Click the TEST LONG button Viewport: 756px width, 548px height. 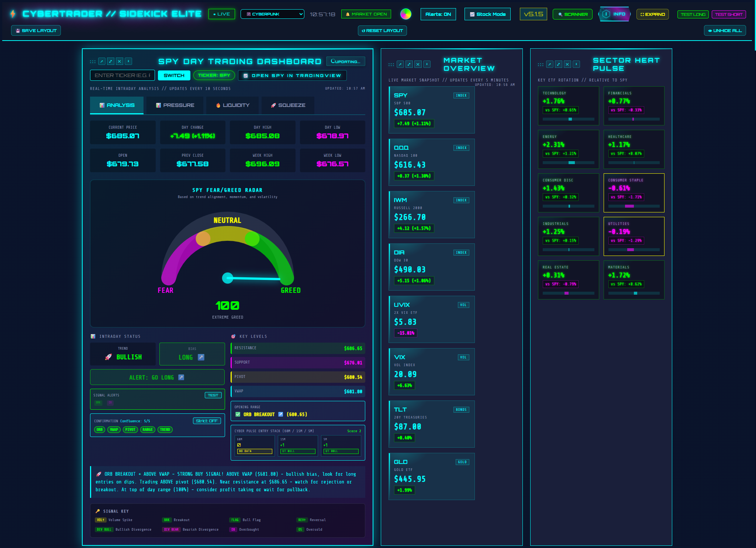pyautogui.click(x=693, y=14)
